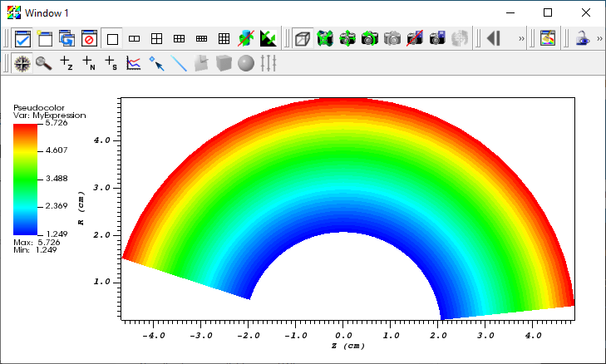
Task: Click the 'Min: 1.249' legend text
Action: (x=35, y=249)
